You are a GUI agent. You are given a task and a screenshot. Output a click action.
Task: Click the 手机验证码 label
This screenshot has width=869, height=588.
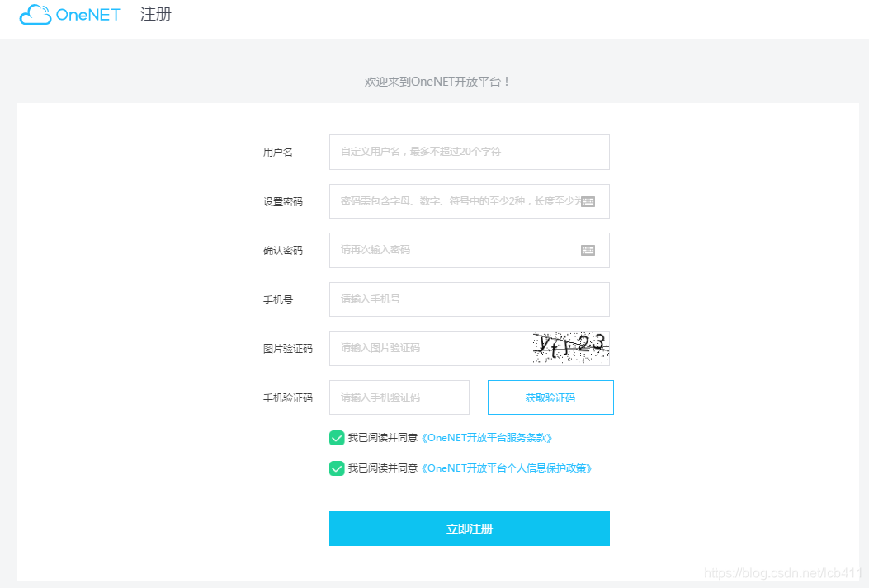click(x=288, y=398)
